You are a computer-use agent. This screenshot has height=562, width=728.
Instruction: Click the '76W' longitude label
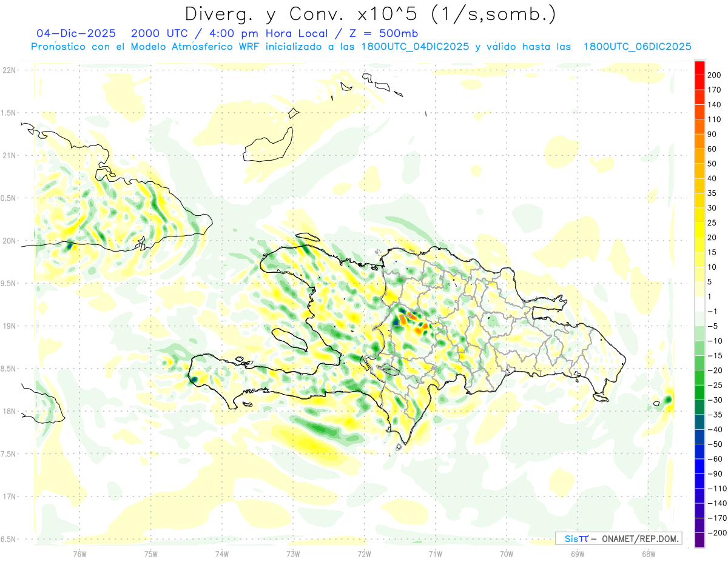tap(79, 554)
